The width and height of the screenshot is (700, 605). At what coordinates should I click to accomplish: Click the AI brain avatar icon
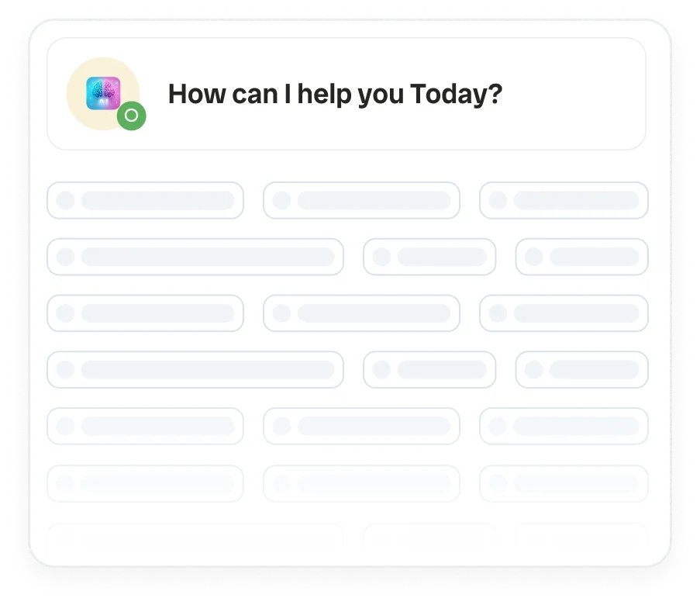click(x=103, y=93)
